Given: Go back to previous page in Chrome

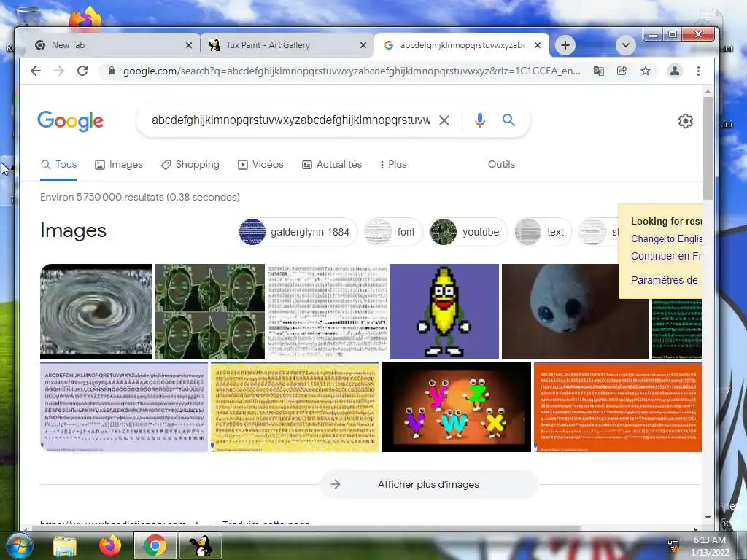Looking at the screenshot, I should pos(36,71).
